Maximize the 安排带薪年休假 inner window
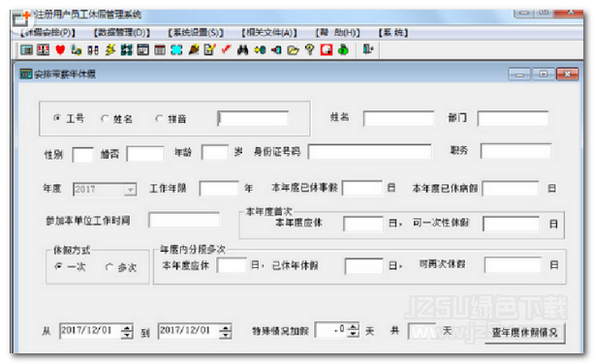 (x=544, y=75)
